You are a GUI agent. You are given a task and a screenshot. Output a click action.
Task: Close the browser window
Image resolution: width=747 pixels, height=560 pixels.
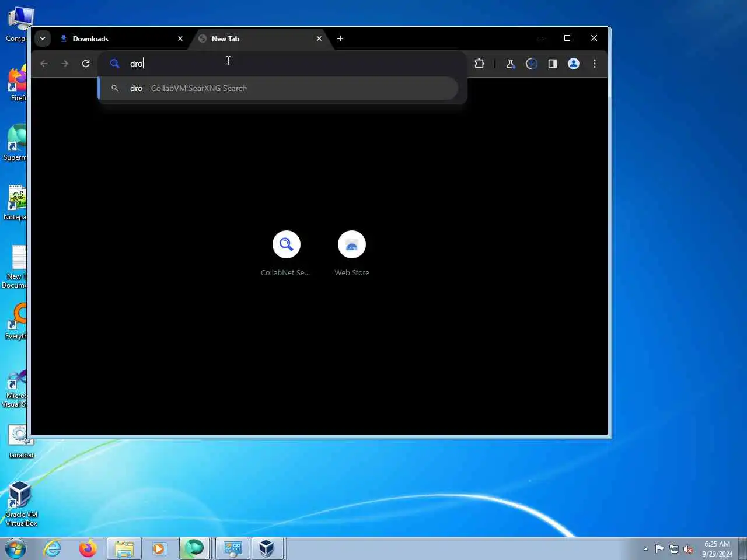[594, 38]
